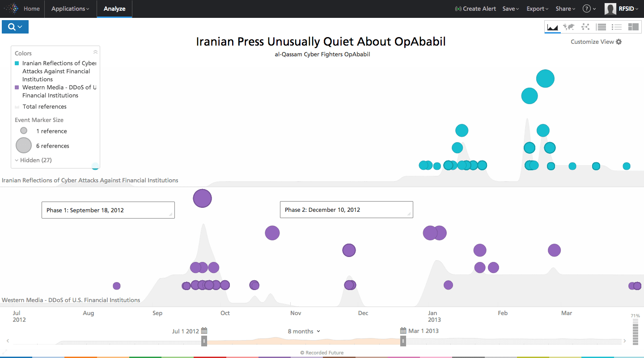Screen dimensions: 644x358
Task: Click the Customize View gear icon
Action: [619, 42]
